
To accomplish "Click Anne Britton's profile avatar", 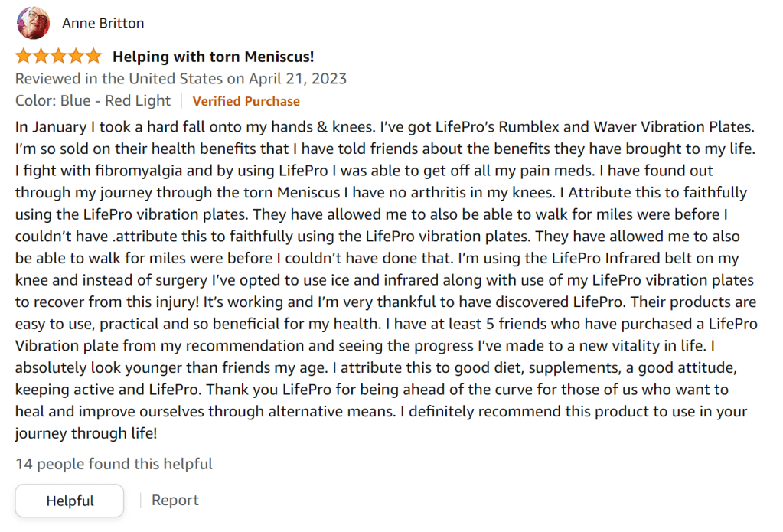I will pos(33,24).
